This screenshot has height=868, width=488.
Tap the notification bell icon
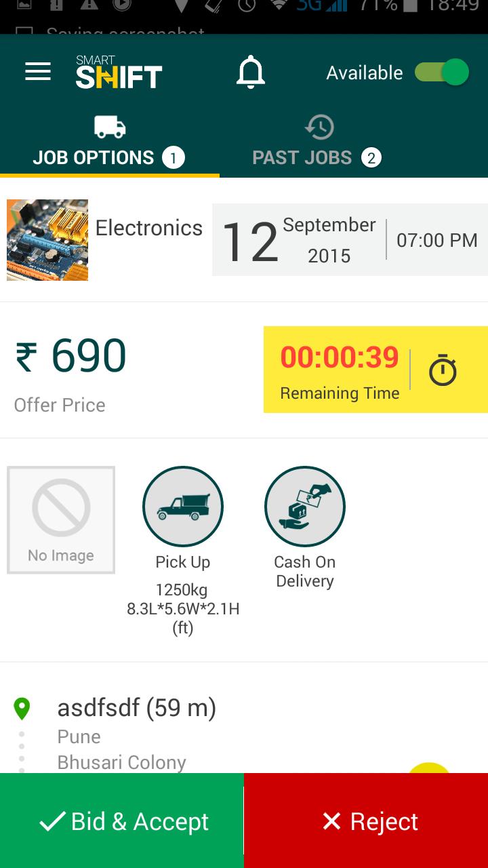pyautogui.click(x=250, y=73)
